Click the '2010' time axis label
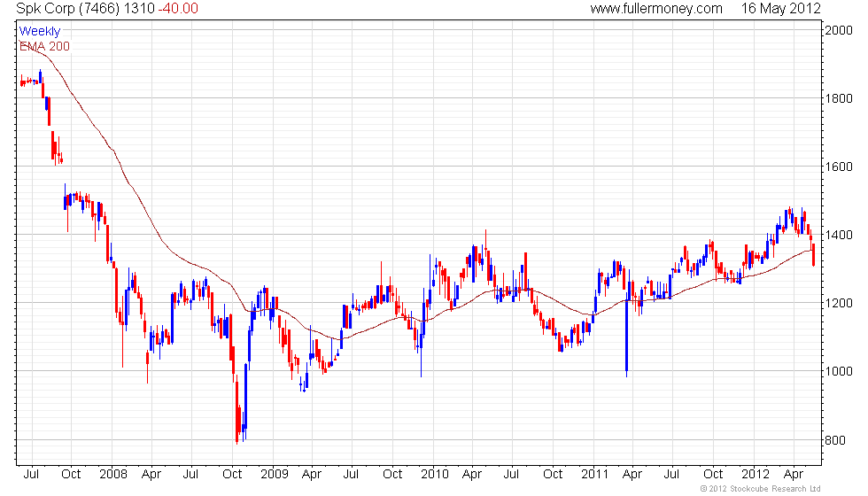The width and height of the screenshot is (868, 496). point(435,475)
